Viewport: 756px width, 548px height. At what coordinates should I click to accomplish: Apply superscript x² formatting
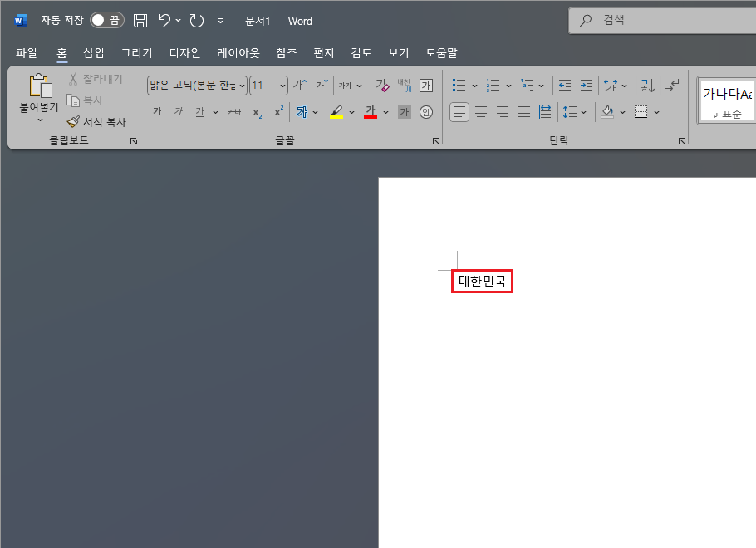(x=278, y=112)
